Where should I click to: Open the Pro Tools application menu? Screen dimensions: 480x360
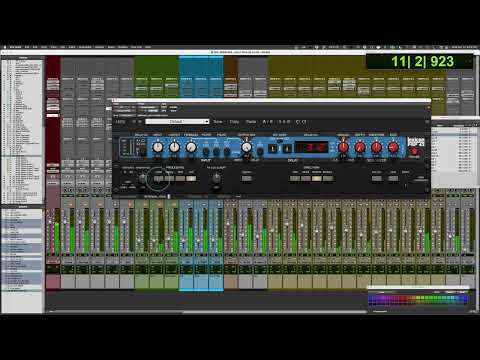pyautogui.click(x=15, y=47)
